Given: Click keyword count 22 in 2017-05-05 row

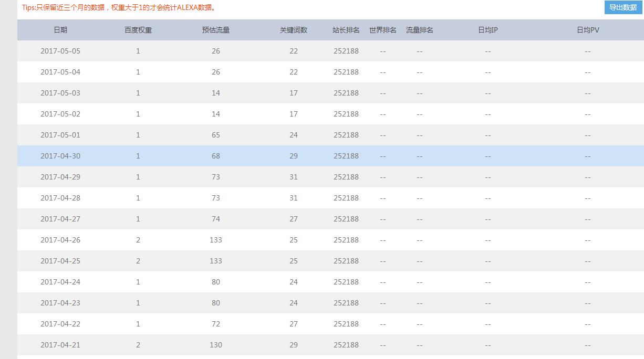Looking at the screenshot, I should coord(294,51).
